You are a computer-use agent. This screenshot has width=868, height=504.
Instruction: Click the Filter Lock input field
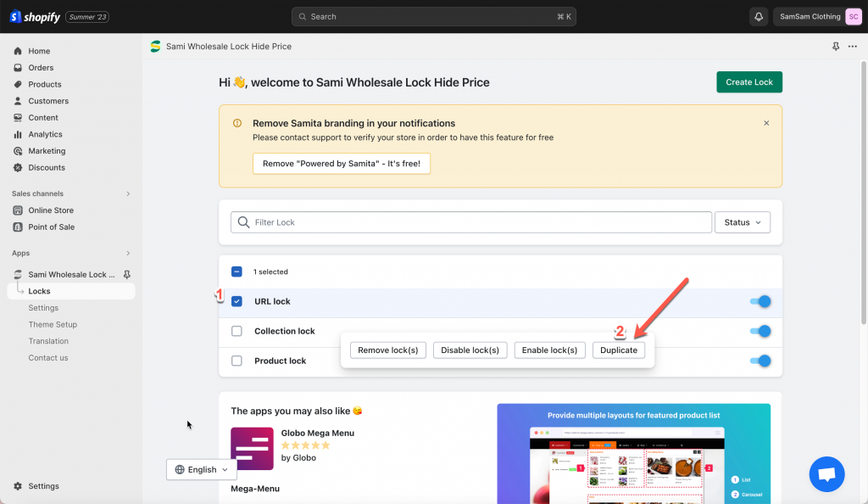pos(471,222)
